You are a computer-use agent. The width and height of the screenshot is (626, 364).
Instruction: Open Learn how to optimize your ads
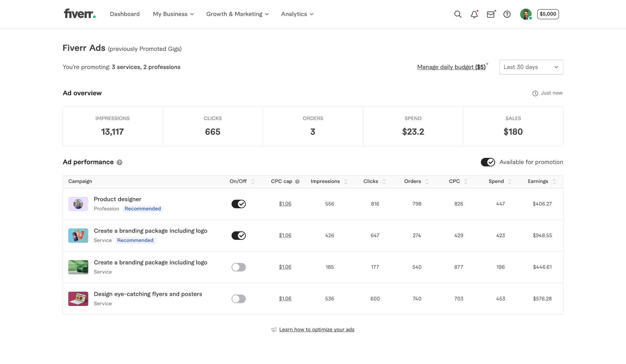coord(317,329)
